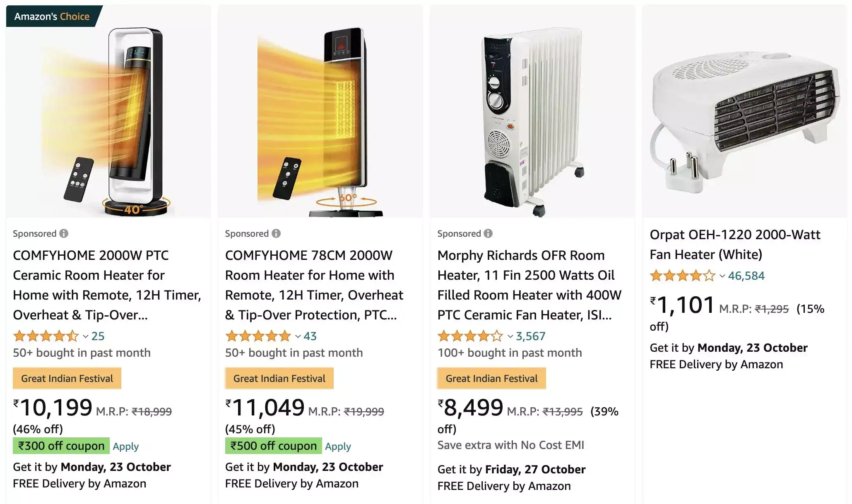The image size is (852, 504).
Task: Click the star rating on Orpat fan heater
Action: click(x=682, y=276)
